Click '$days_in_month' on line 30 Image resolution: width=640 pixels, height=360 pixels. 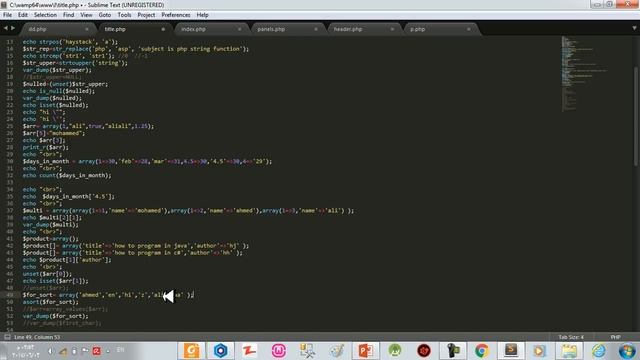pos(46,161)
